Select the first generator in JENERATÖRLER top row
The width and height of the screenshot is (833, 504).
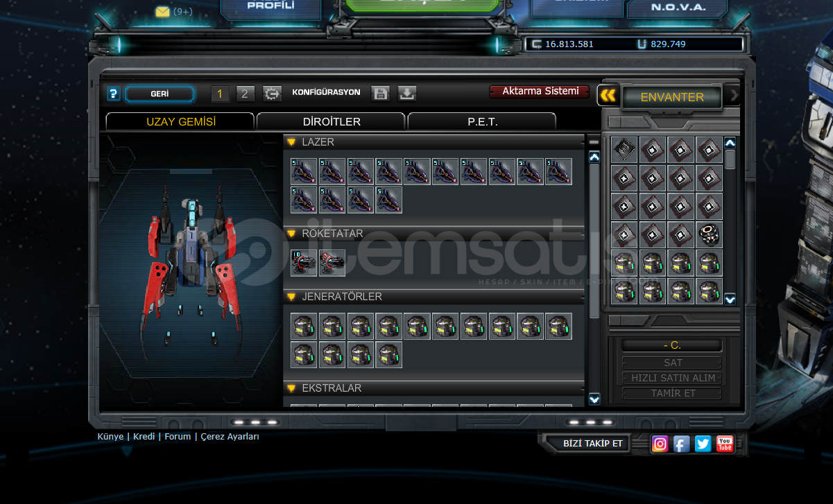304,326
